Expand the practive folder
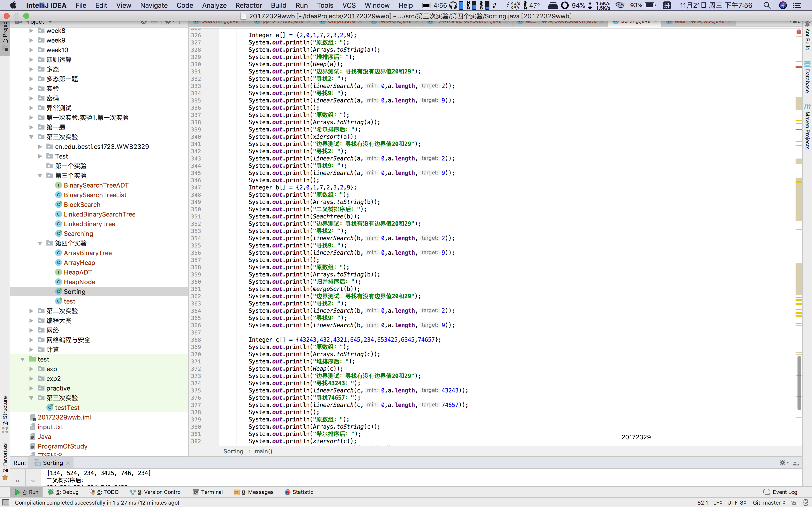 point(31,388)
